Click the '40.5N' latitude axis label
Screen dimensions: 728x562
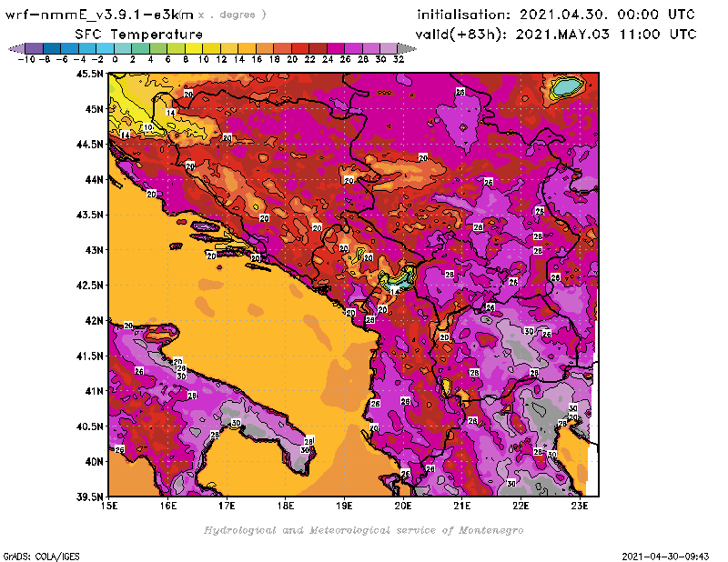(x=89, y=427)
